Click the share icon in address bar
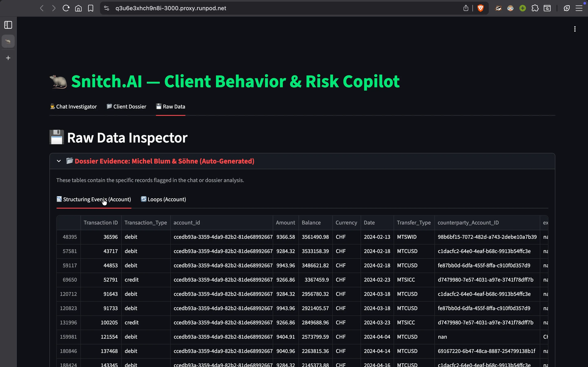Image resolution: width=588 pixels, height=367 pixels. [x=465, y=8]
